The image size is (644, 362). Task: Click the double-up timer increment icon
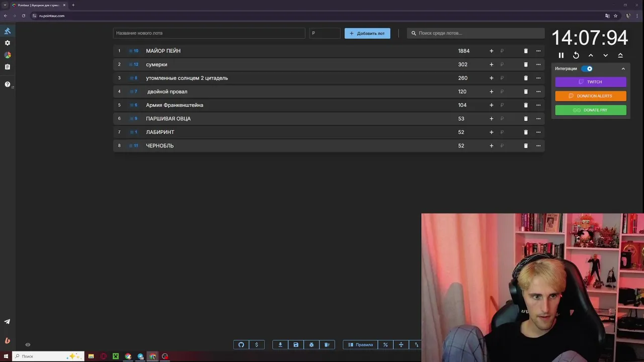click(x=620, y=55)
